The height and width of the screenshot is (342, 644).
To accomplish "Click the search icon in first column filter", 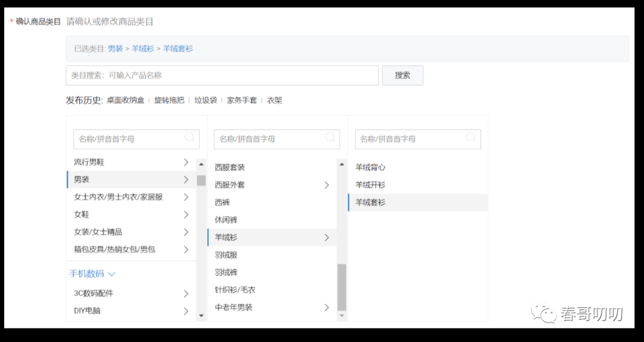I will coord(190,138).
